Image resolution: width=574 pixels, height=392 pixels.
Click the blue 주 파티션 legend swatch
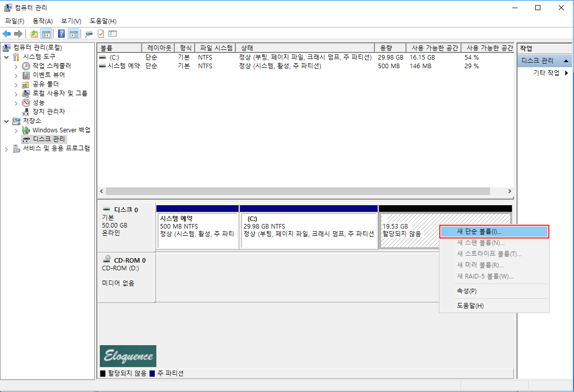(x=152, y=374)
